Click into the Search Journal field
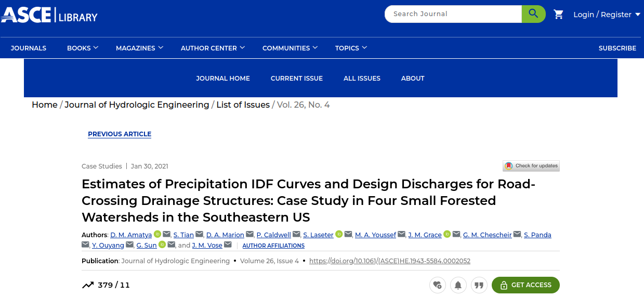 point(452,14)
